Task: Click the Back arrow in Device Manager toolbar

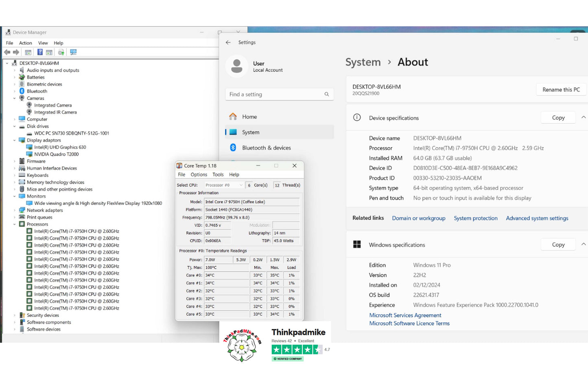Action: pos(7,52)
